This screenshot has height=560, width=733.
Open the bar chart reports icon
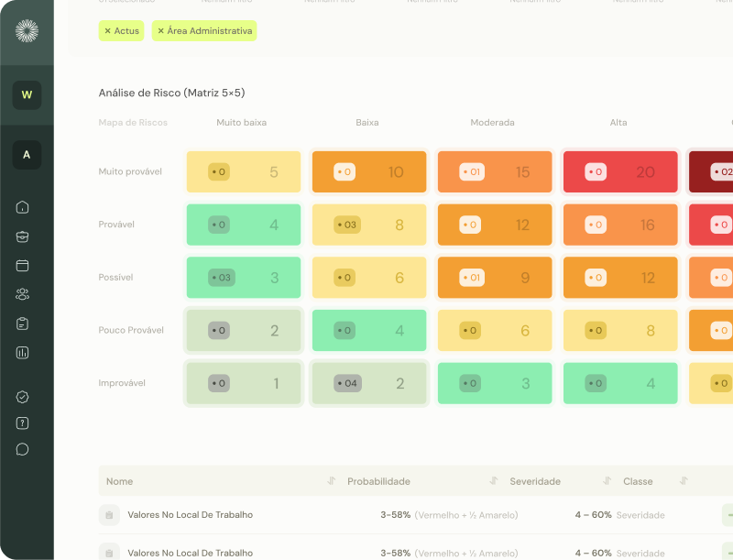[x=23, y=353]
